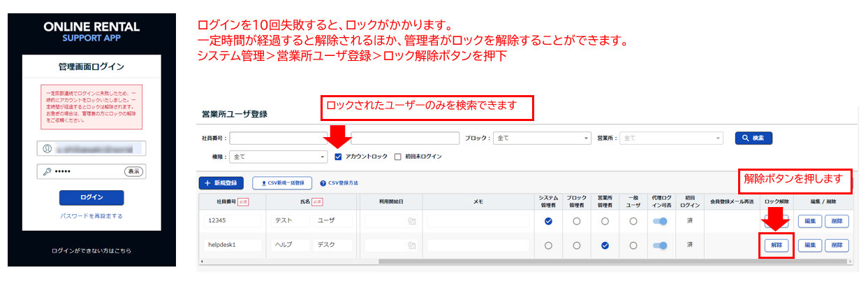Click the パスワードを再設定する link
Image resolution: width=868 pixels, height=284 pixels.
pos(91,216)
